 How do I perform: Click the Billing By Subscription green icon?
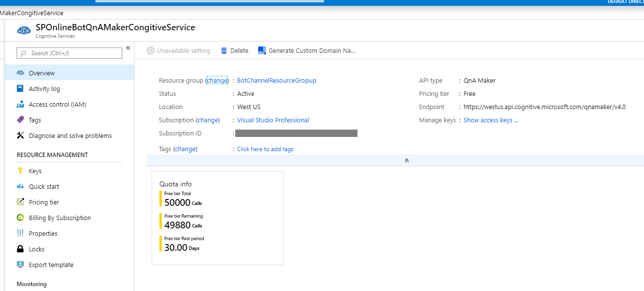tap(20, 218)
